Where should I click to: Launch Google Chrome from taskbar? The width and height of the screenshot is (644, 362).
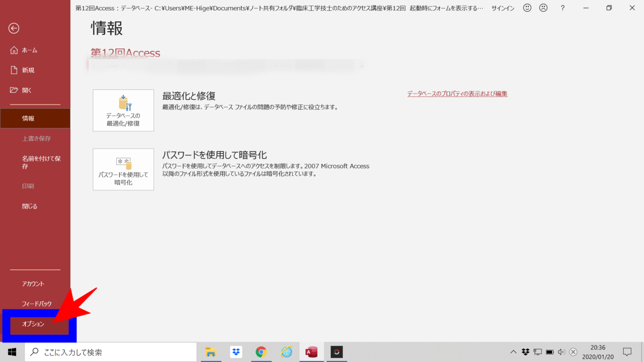point(261,352)
